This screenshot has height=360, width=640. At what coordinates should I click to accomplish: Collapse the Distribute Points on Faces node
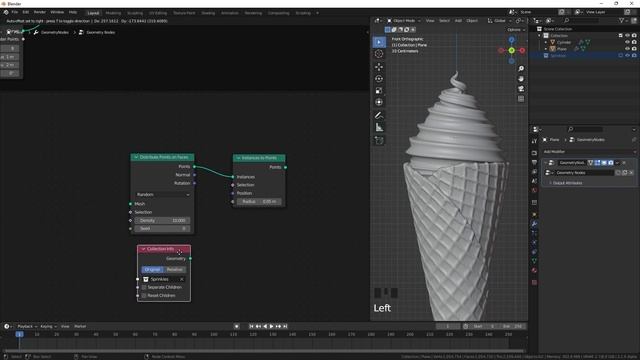point(136,157)
